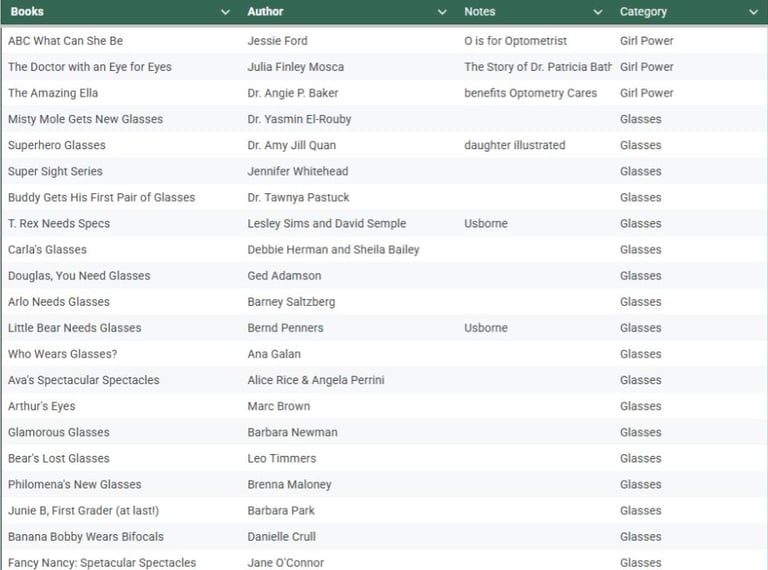Click 'Girl Power' in ABC What Can She Be row

click(647, 41)
